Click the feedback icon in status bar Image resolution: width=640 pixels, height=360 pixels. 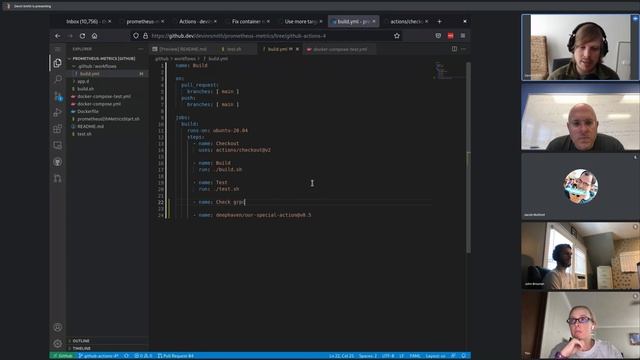click(453, 356)
